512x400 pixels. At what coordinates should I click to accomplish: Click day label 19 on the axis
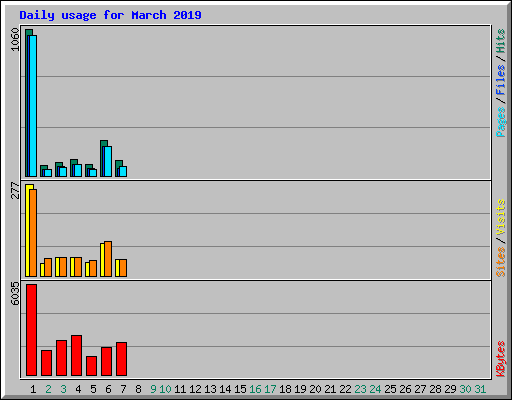300,389
